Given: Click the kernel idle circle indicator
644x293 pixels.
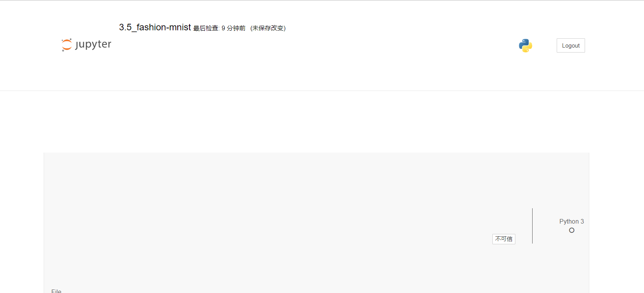Looking at the screenshot, I should [572, 230].
